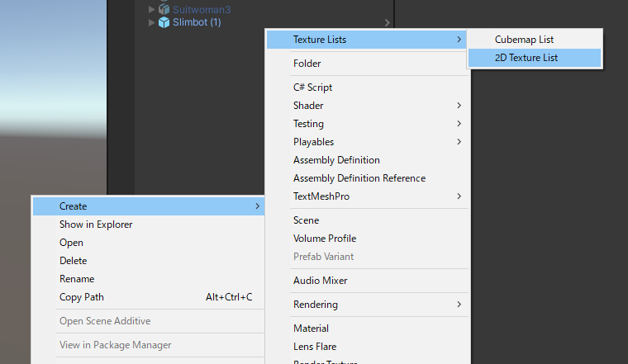This screenshot has height=364, width=628.
Task: Create a new Folder
Action: coord(368,64)
